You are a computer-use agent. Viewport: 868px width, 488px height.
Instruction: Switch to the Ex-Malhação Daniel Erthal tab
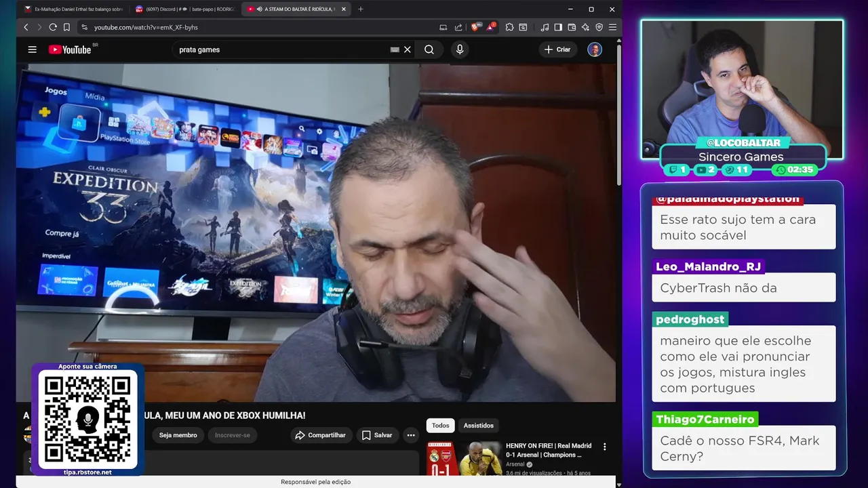click(73, 9)
